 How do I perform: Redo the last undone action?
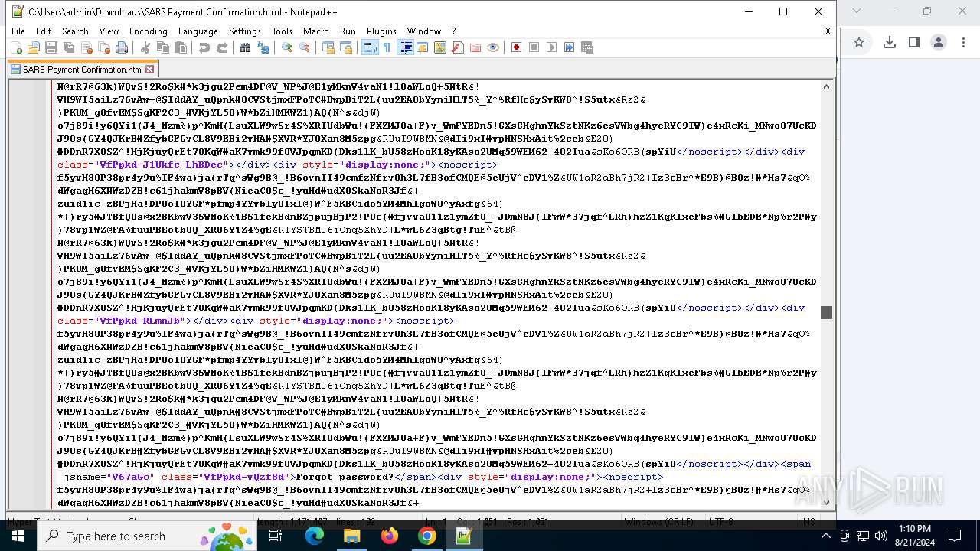(222, 47)
